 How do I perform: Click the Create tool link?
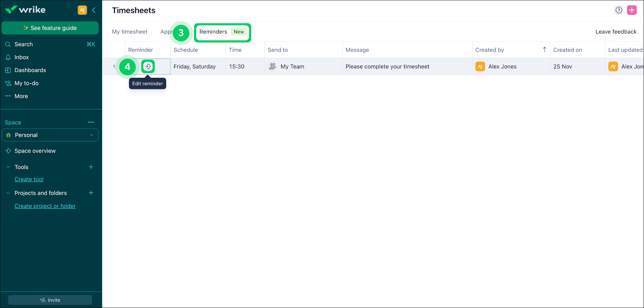point(29,179)
